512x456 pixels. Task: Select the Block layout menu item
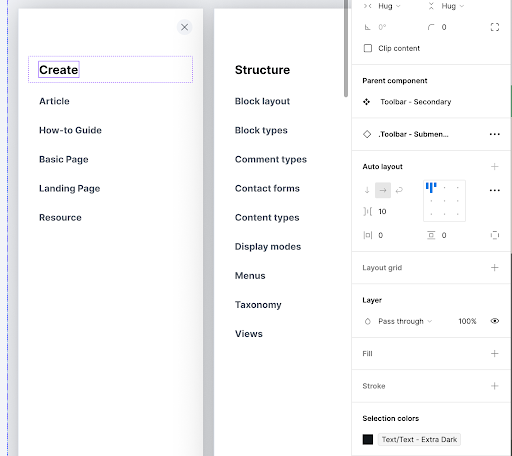[x=262, y=101]
